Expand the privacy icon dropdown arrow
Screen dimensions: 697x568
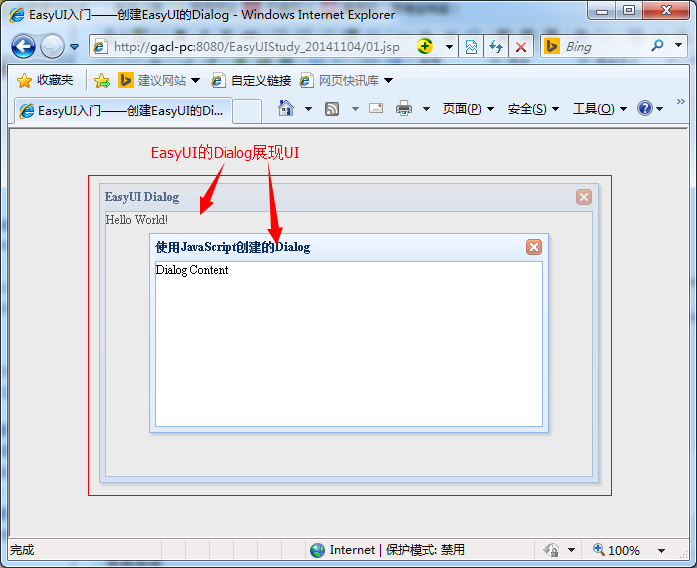(x=571, y=550)
